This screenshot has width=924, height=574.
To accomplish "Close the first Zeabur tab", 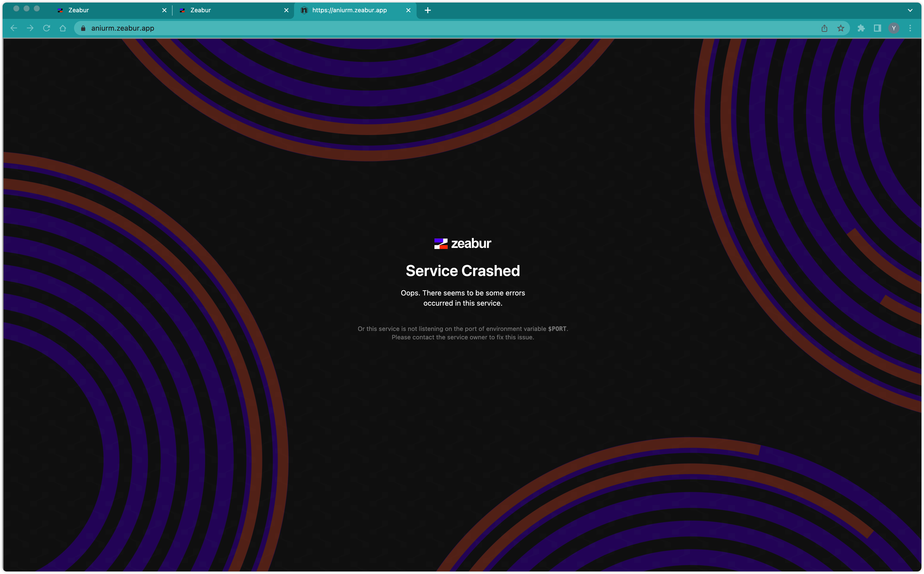I will (x=164, y=10).
